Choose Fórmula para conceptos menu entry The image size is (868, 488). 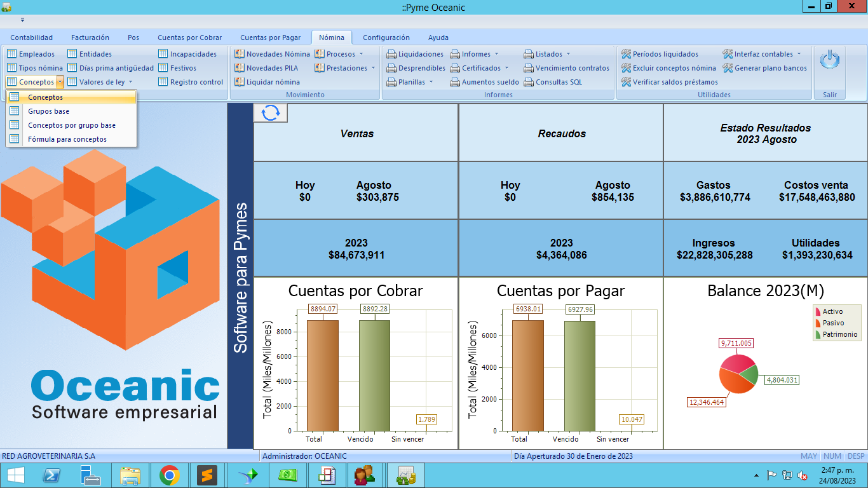[x=67, y=139]
